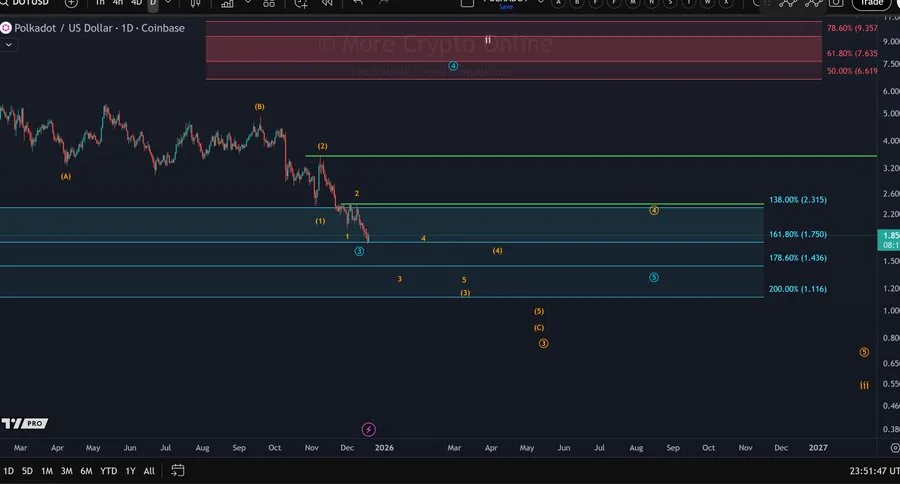Image resolution: width=900 pixels, height=484 pixels.
Task: Click the orange (A) wave label
Action: (x=66, y=176)
